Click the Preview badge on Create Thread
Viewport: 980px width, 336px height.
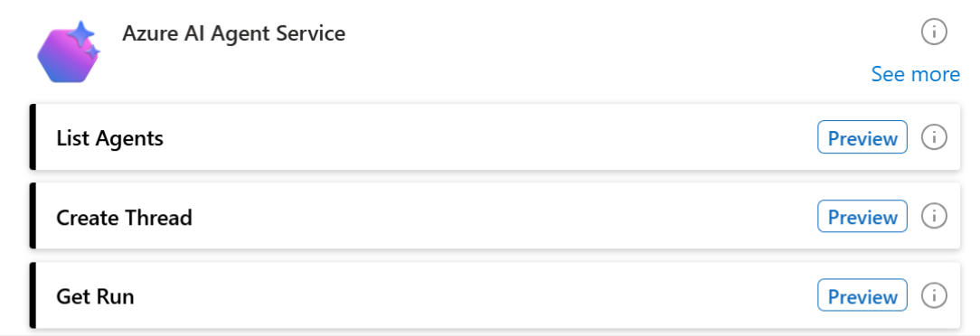(x=862, y=216)
